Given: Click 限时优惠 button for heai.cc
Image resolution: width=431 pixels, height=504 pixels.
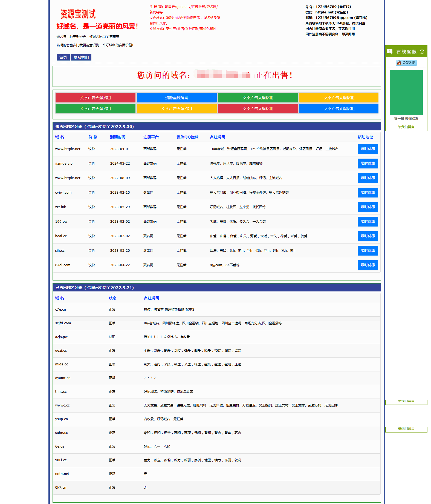Looking at the screenshot, I should [368, 236].
